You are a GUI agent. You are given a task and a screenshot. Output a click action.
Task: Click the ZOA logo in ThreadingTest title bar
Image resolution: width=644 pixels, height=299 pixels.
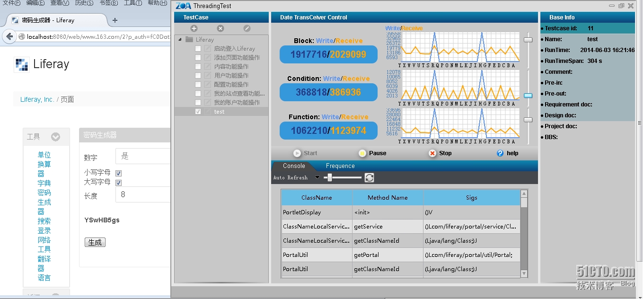click(183, 6)
